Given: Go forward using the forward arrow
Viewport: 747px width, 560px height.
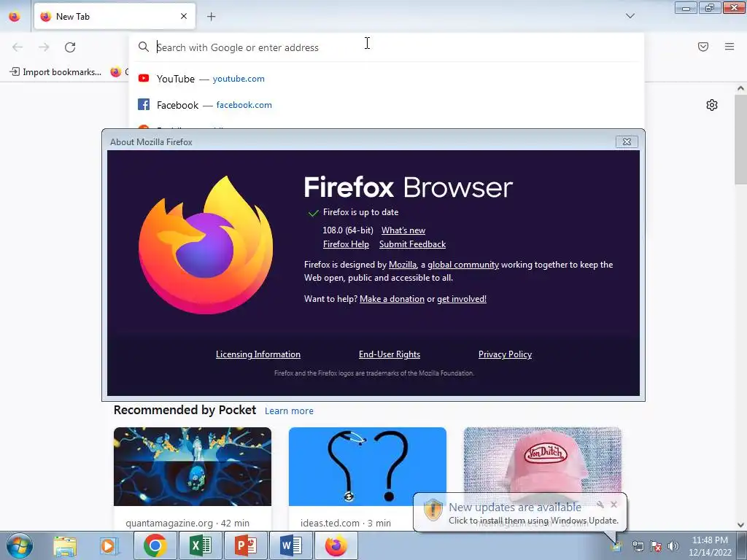Looking at the screenshot, I should [44, 47].
